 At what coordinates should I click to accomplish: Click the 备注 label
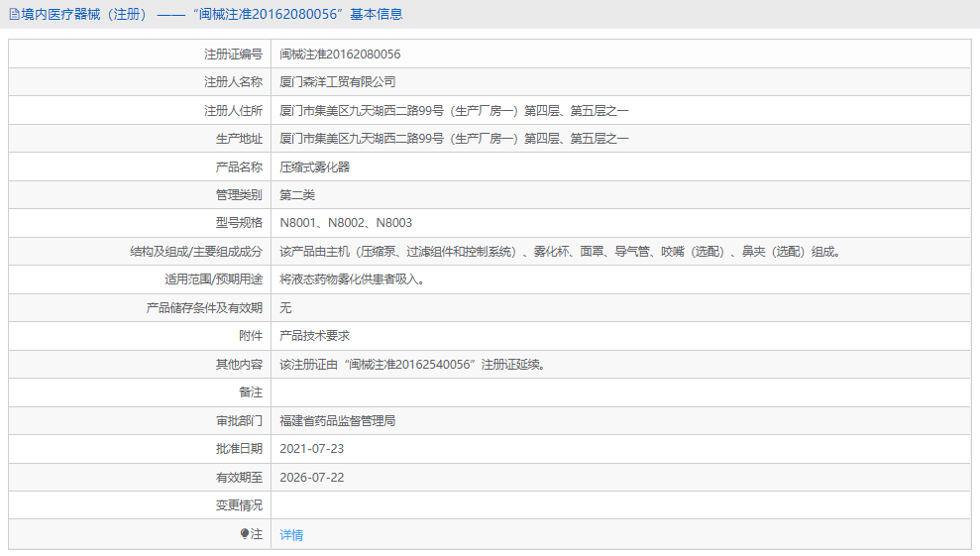coord(251,392)
